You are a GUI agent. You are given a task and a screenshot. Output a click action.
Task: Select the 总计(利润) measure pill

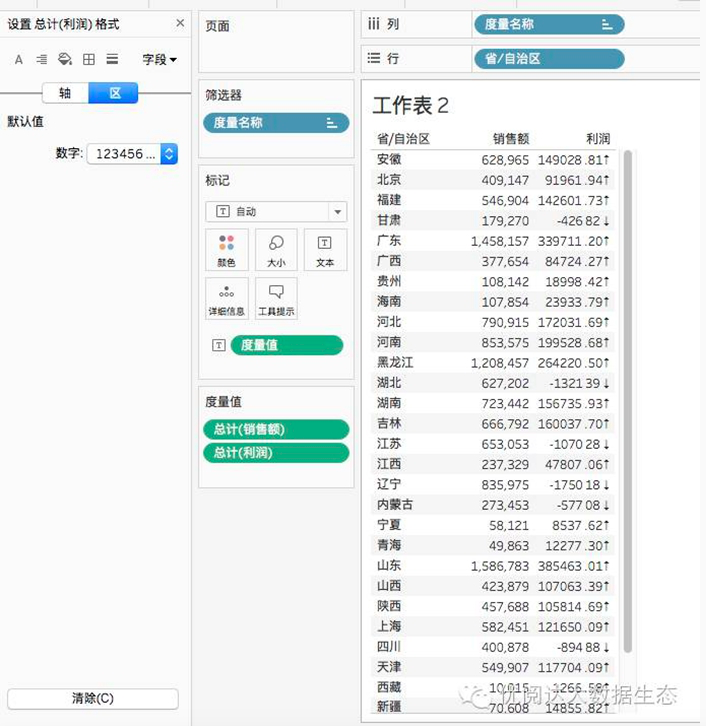coord(276,453)
